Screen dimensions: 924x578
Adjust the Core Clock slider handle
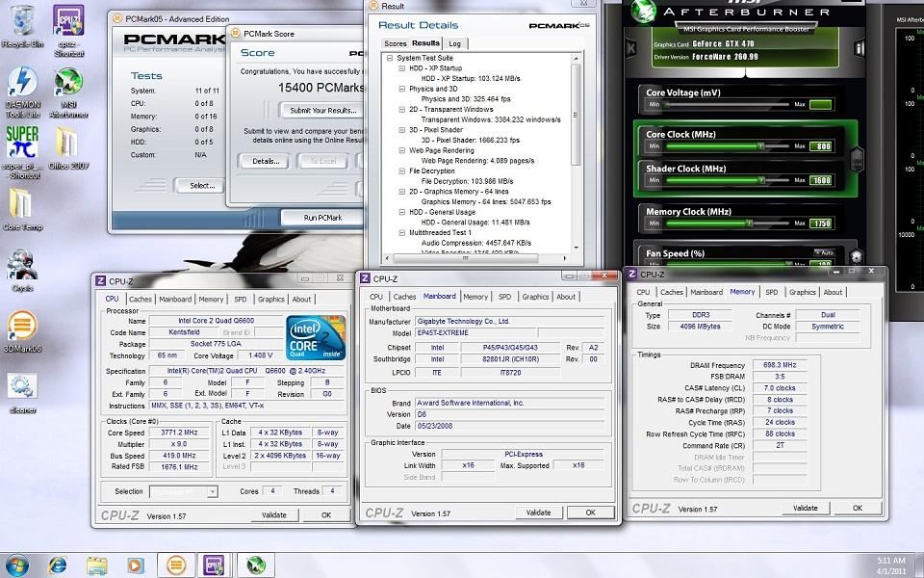coord(760,146)
